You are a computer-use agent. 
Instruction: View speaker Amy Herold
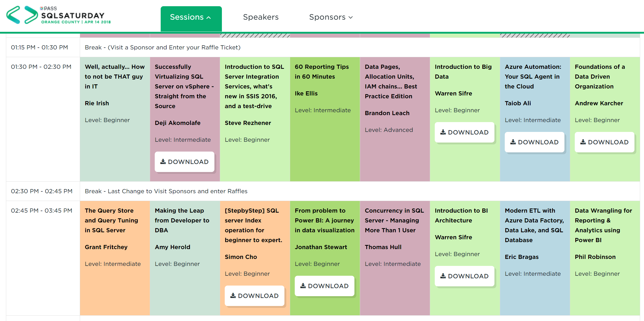pyautogui.click(x=172, y=247)
